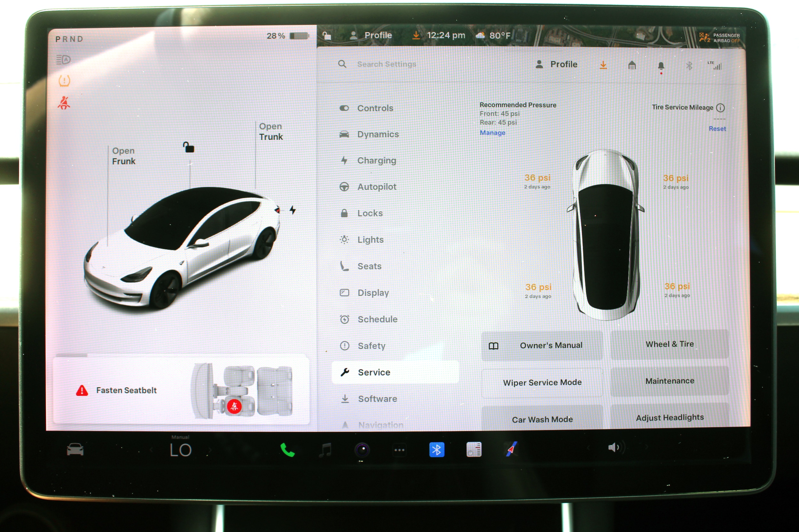Open the three-dot app launcher
Image resolution: width=799 pixels, height=532 pixels.
click(x=399, y=450)
